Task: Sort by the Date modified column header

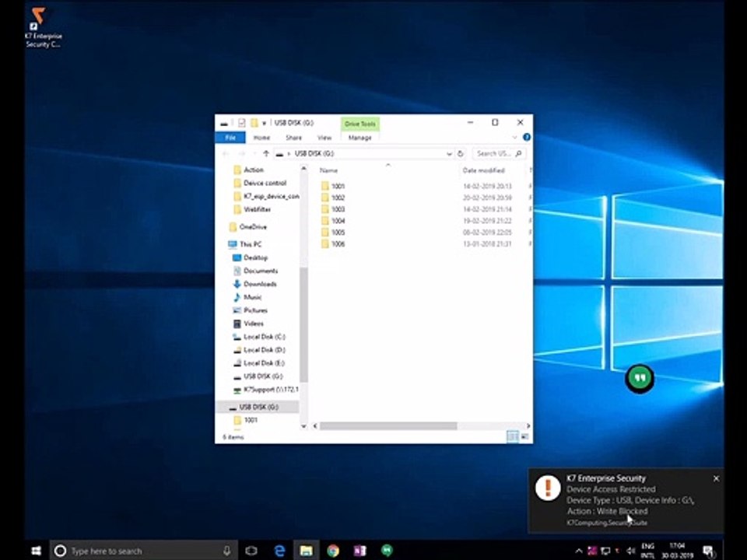Action: 483,170
